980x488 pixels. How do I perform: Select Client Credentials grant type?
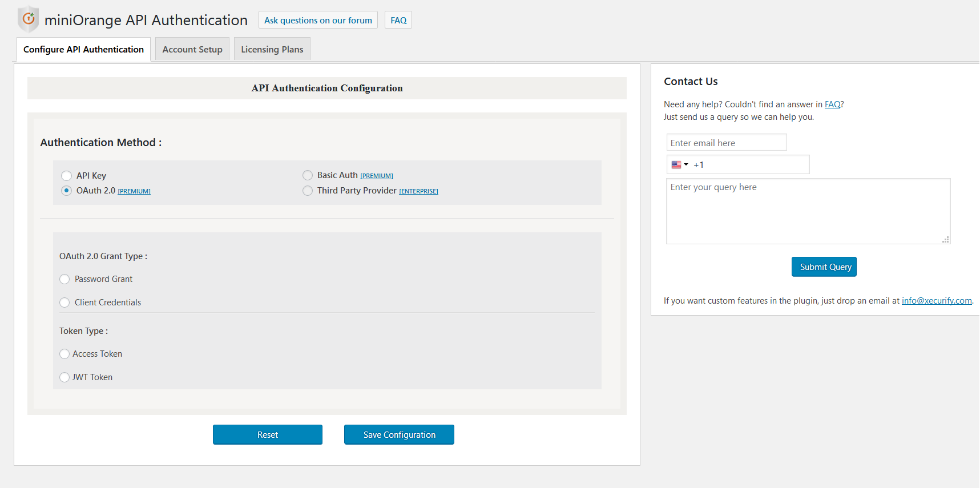click(64, 303)
